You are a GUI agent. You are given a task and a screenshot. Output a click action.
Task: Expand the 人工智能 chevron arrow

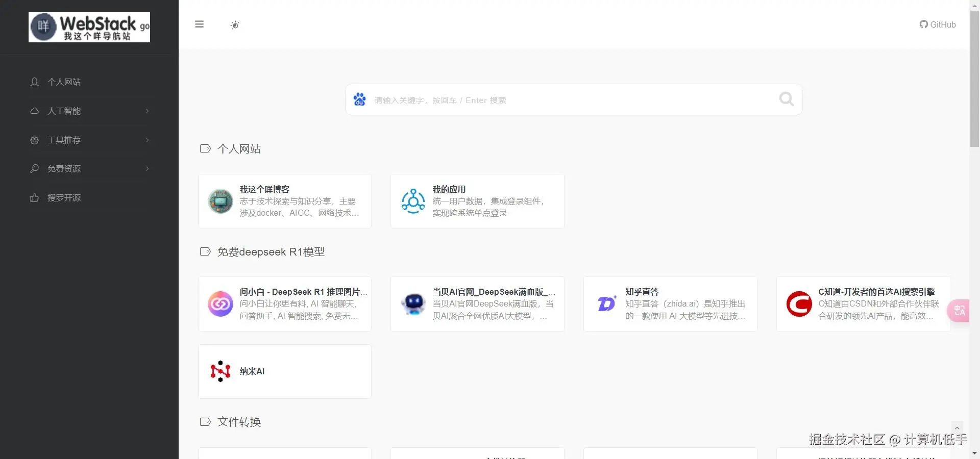(148, 111)
